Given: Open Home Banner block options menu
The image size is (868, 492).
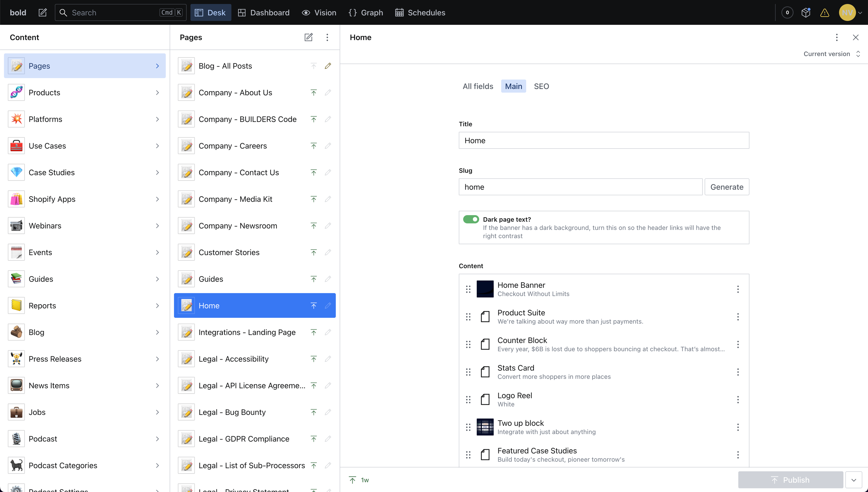Looking at the screenshot, I should 738,289.
